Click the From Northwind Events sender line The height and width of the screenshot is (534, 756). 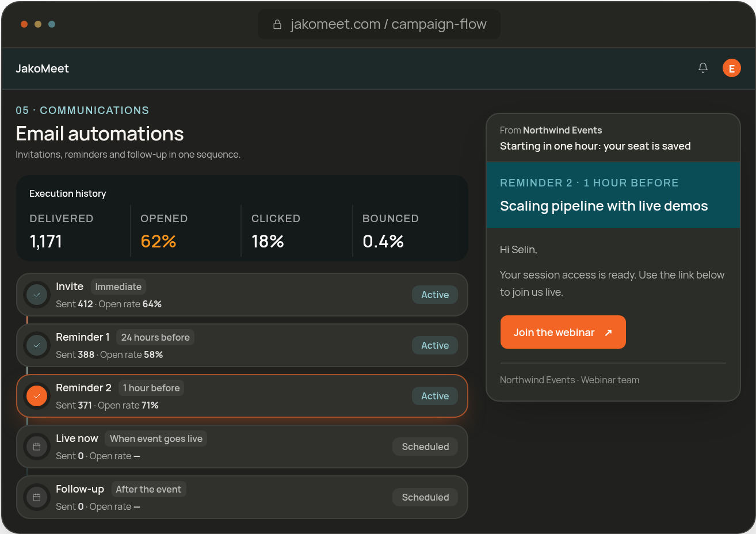[551, 130]
